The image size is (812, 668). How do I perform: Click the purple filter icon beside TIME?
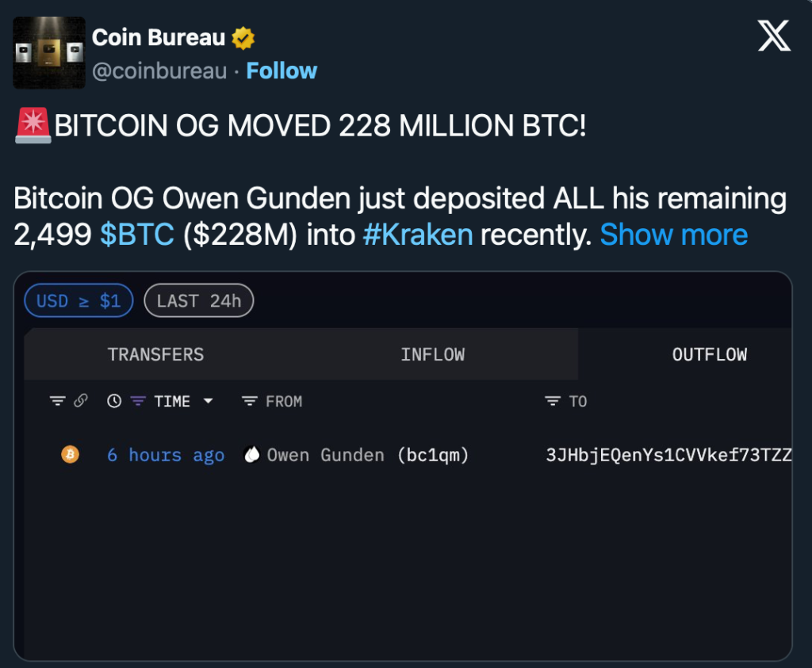pyautogui.click(x=138, y=401)
